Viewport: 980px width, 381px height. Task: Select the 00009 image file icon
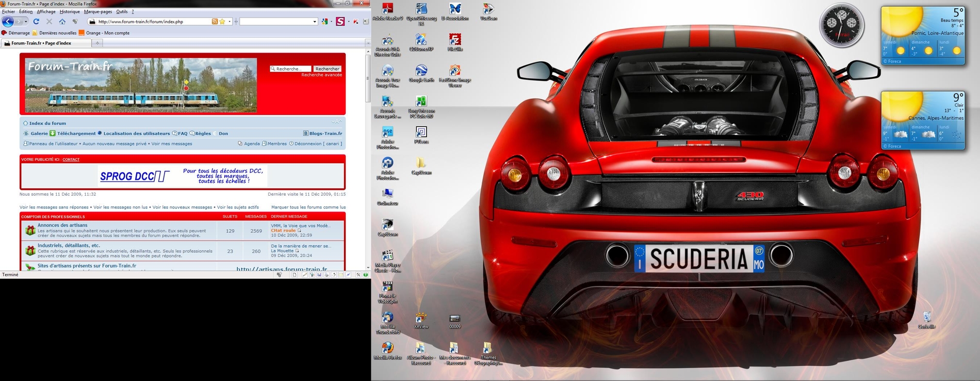(455, 321)
